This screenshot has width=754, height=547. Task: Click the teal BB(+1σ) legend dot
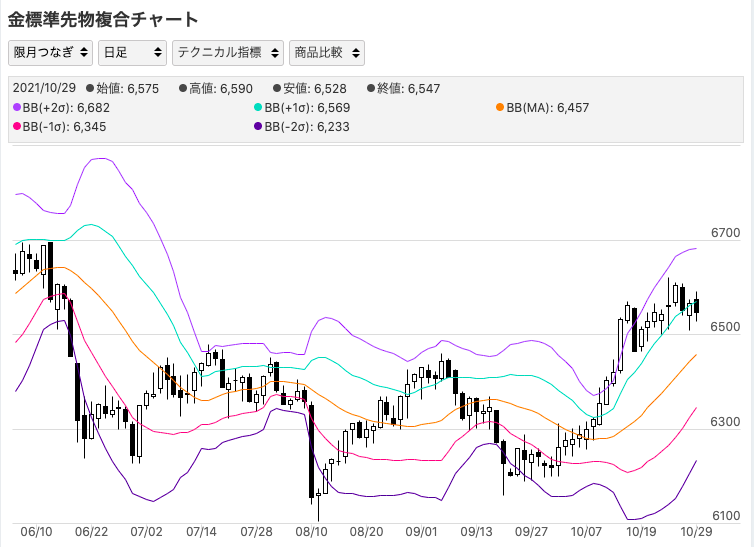(x=258, y=108)
